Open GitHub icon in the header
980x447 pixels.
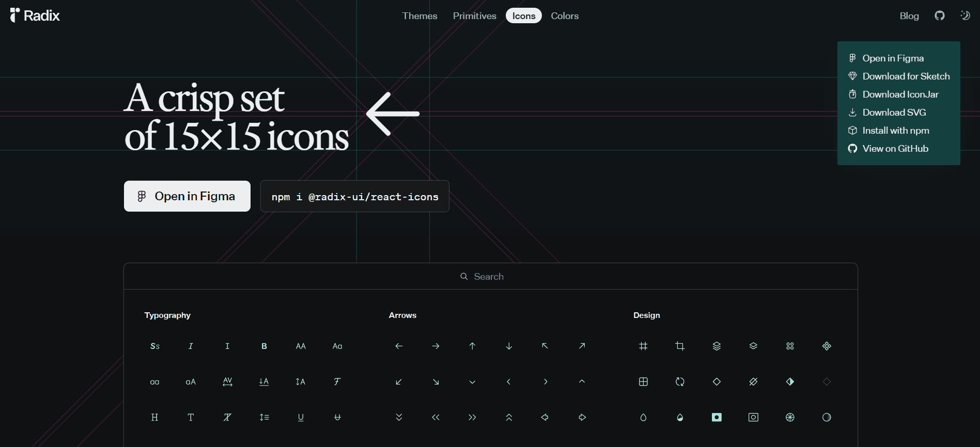tap(940, 15)
